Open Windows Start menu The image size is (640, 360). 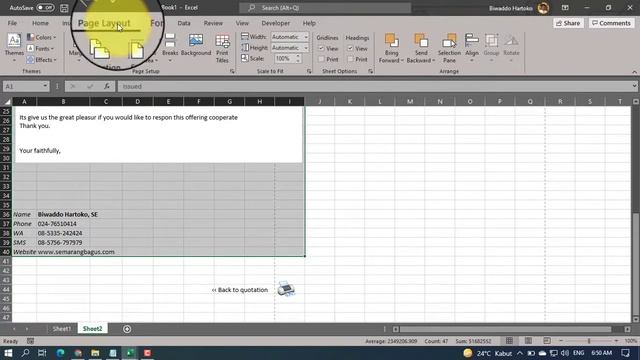8,353
